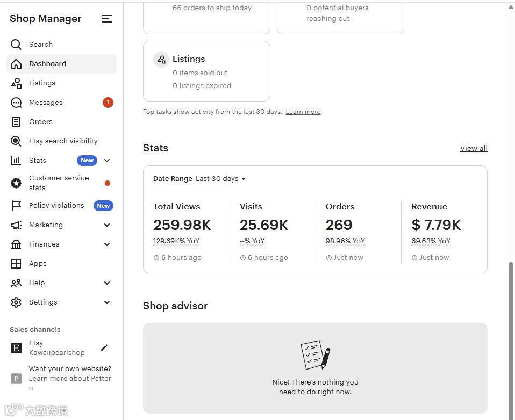Click the Orders clipboard icon
The image size is (515, 420).
tap(16, 122)
